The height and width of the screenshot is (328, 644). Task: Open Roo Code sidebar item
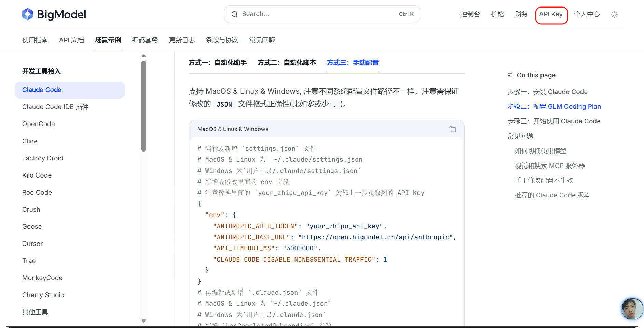click(x=37, y=193)
